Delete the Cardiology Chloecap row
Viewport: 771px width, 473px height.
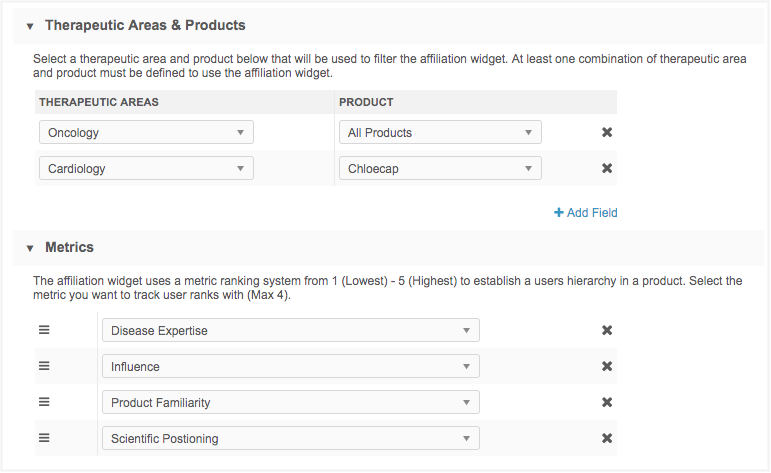[606, 169]
